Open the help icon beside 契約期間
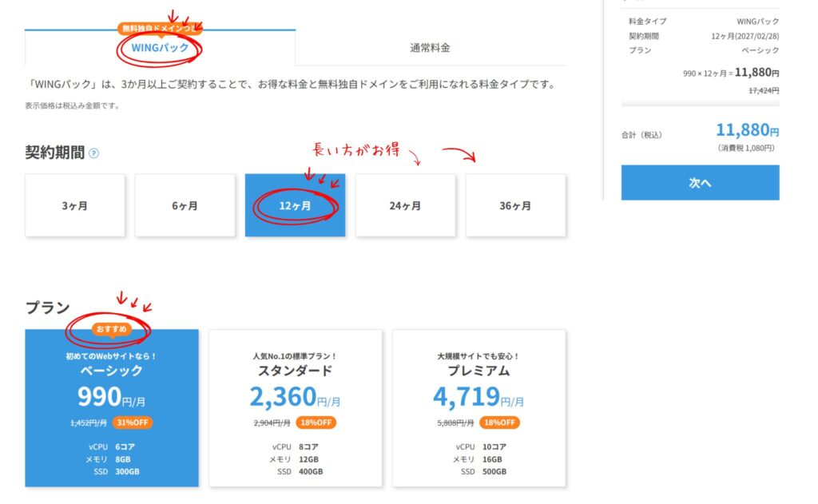Image resolution: width=818 pixels, height=504 pixels. click(x=94, y=153)
